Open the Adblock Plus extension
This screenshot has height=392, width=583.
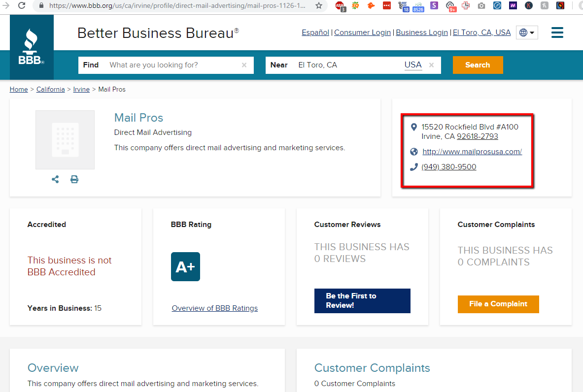(340, 6)
